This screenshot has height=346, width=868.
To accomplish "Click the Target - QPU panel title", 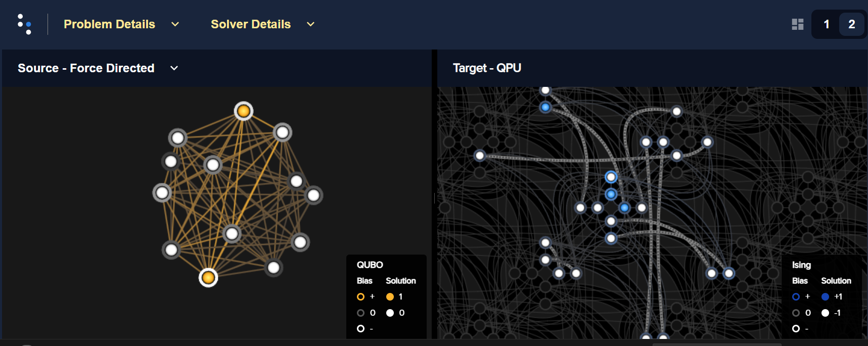I will click(x=487, y=68).
